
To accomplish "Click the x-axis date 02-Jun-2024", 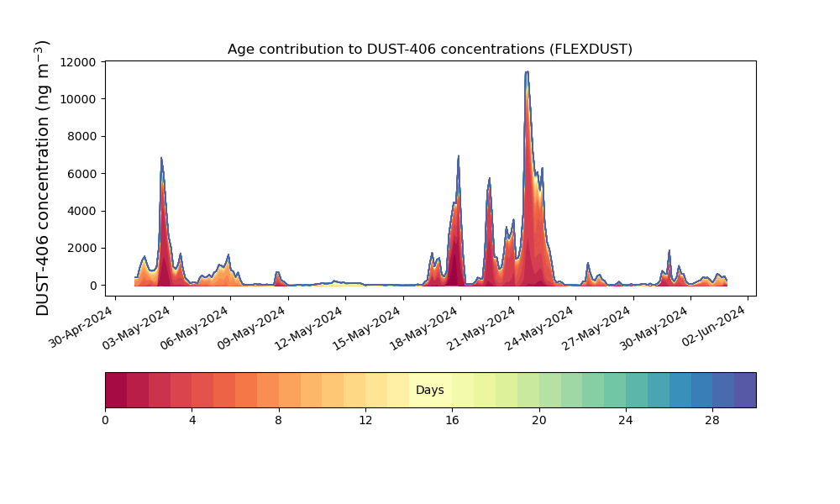I will tap(714, 326).
